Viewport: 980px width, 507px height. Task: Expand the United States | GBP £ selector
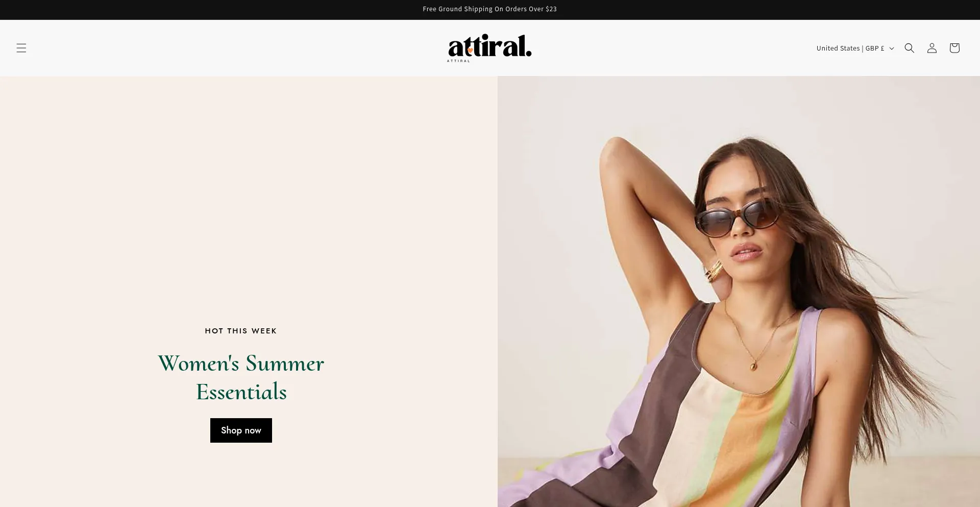(855, 48)
